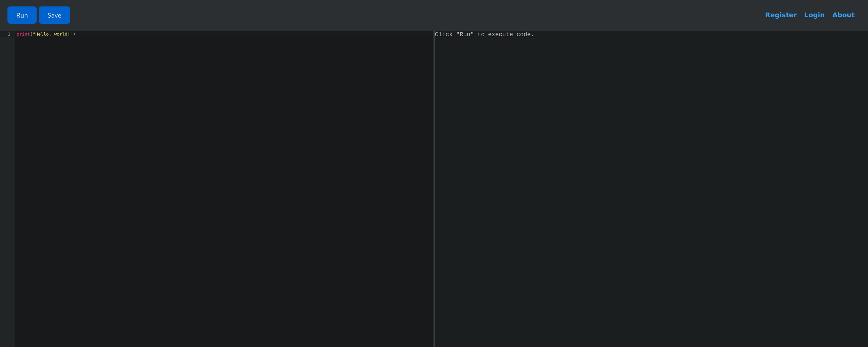The height and width of the screenshot is (347, 868).
Task: Click the print("Hello, world!") code line
Action: click(46, 34)
